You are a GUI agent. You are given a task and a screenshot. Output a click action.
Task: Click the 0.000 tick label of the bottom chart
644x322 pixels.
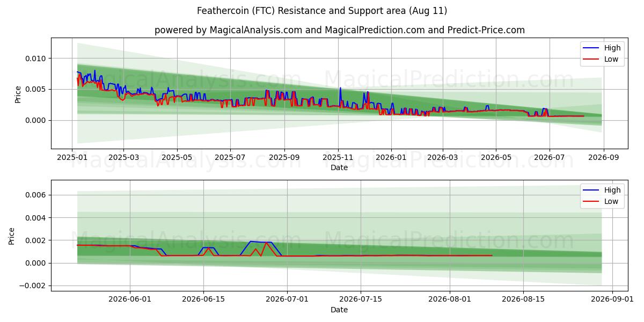(36, 263)
